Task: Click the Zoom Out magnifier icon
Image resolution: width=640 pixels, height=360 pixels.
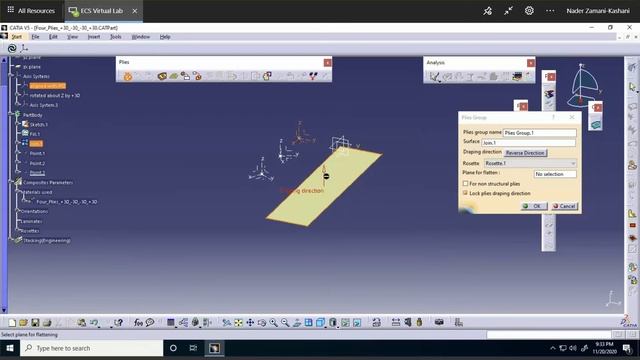Action: click(x=285, y=323)
